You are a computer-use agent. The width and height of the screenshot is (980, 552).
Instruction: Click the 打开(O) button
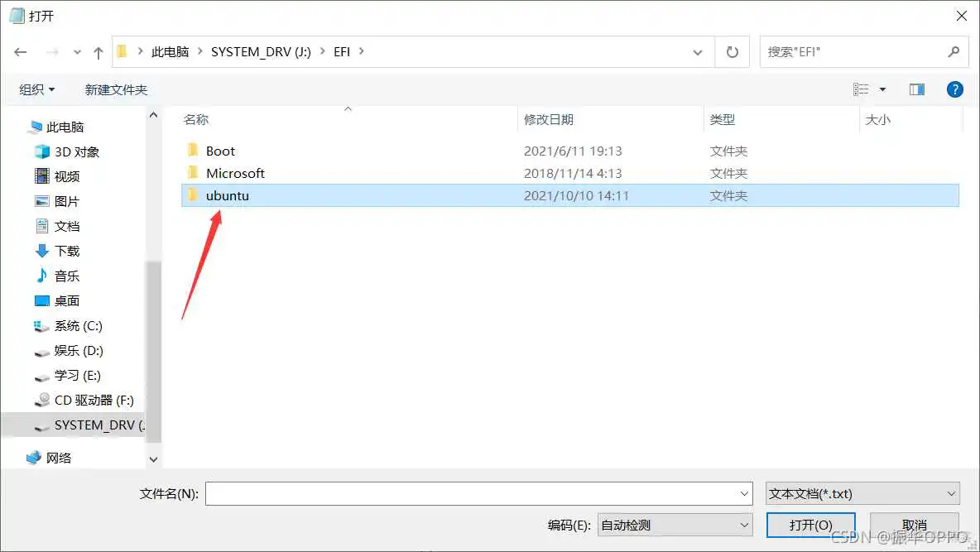(810, 525)
